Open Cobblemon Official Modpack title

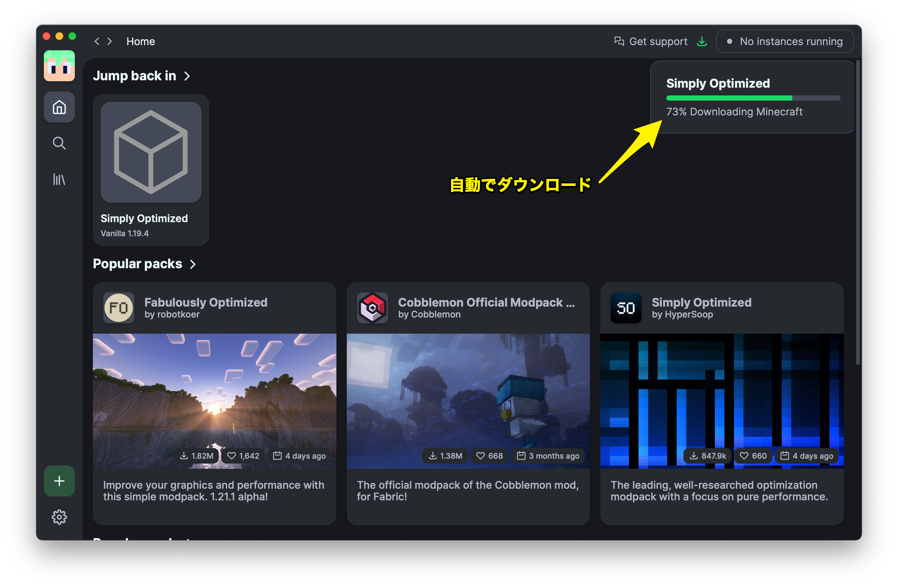487,302
